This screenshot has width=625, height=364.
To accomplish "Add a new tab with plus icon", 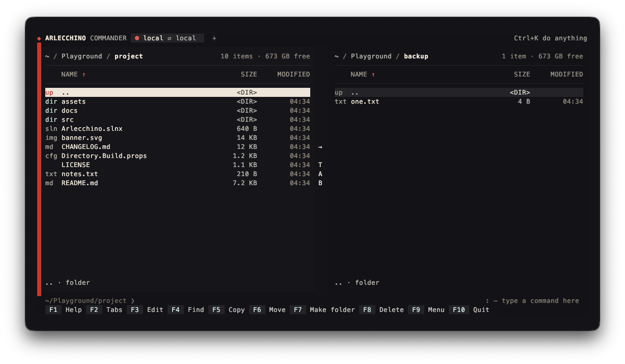I will pyautogui.click(x=214, y=38).
